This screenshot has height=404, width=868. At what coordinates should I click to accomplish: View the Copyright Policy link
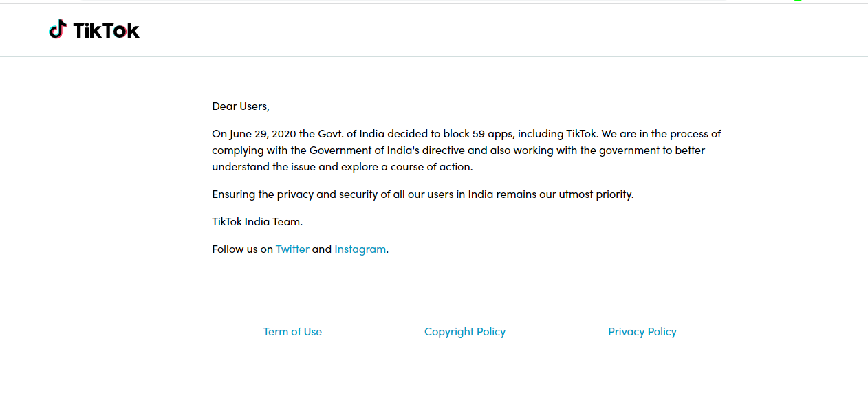tap(465, 331)
